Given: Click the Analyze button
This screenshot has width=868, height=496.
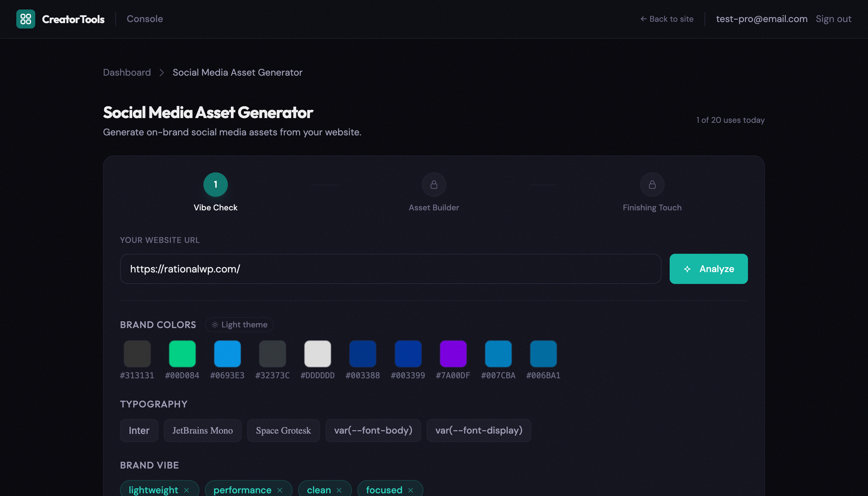Looking at the screenshot, I should (x=708, y=269).
